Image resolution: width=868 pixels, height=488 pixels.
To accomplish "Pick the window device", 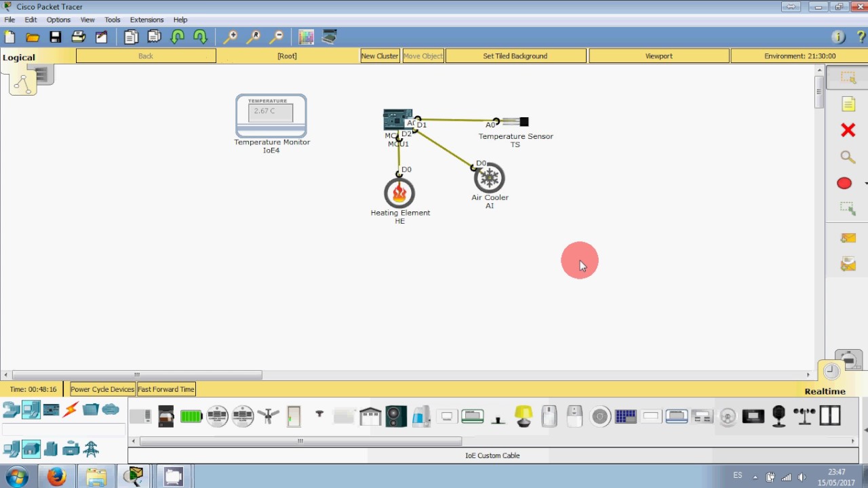I will coord(830,415).
